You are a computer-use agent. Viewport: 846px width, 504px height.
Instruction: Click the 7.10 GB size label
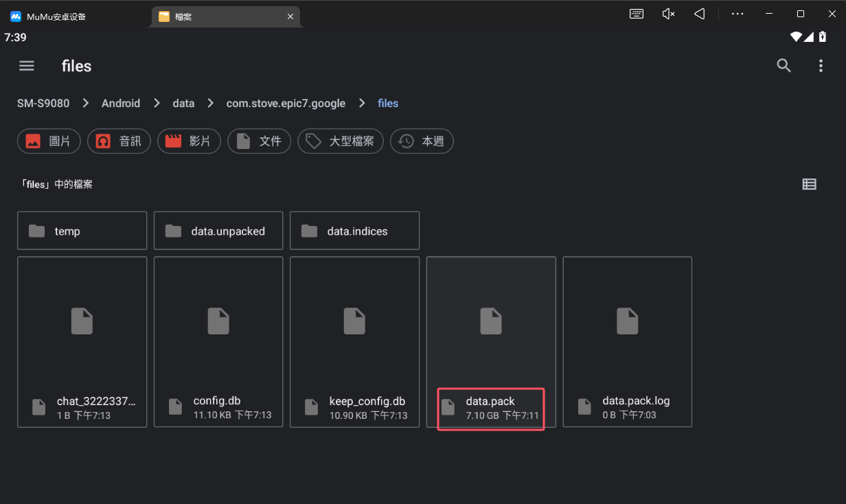pos(482,415)
